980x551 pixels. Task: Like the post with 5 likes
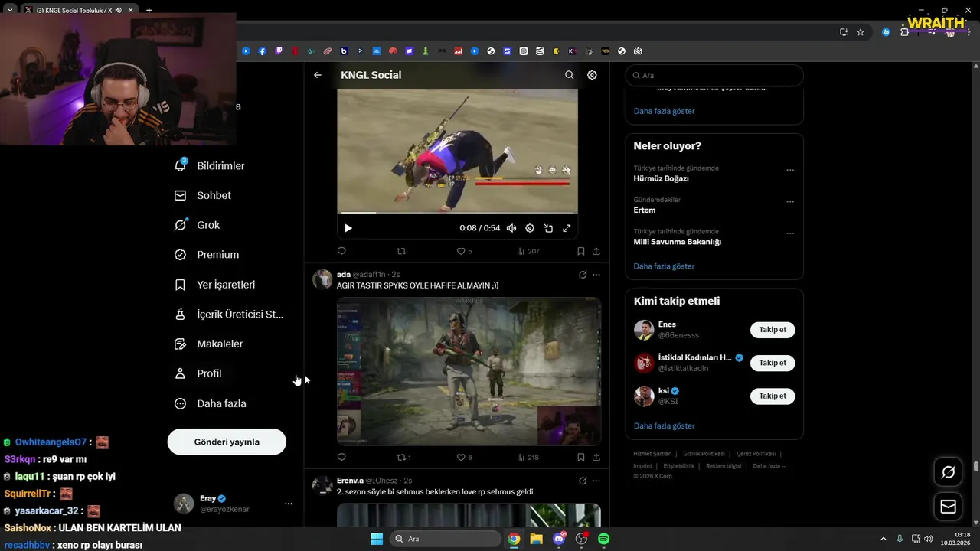[x=464, y=251]
